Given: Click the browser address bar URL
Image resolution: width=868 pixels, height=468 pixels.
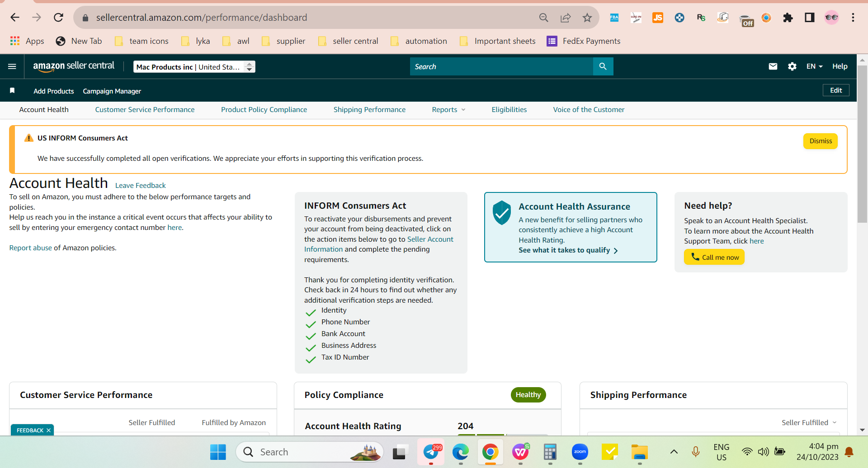Looking at the screenshot, I should [x=202, y=18].
